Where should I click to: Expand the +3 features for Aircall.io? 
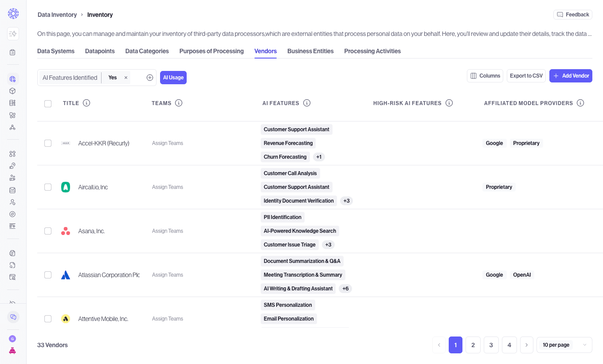347,201
